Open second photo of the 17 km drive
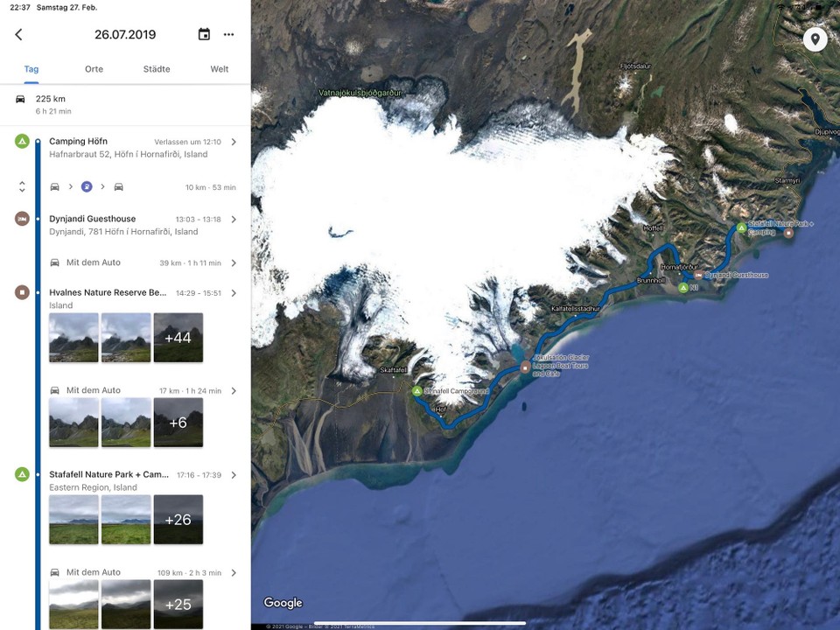Viewport: 840px width, 630px height. pos(126,422)
